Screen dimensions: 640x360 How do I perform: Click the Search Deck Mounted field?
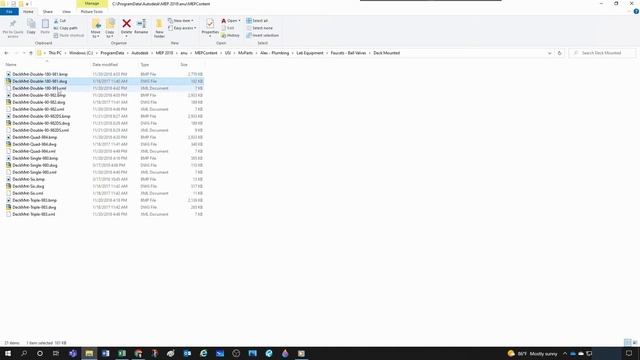pyautogui.click(x=602, y=53)
